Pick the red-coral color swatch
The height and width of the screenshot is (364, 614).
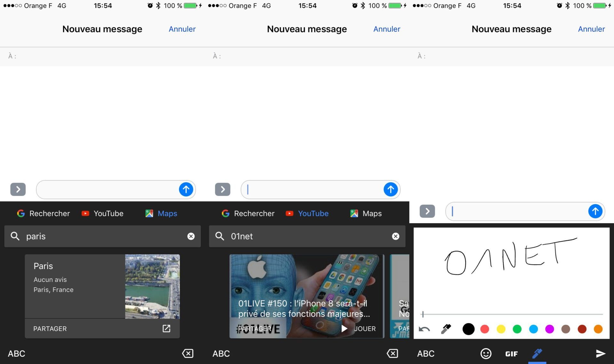[x=485, y=329]
